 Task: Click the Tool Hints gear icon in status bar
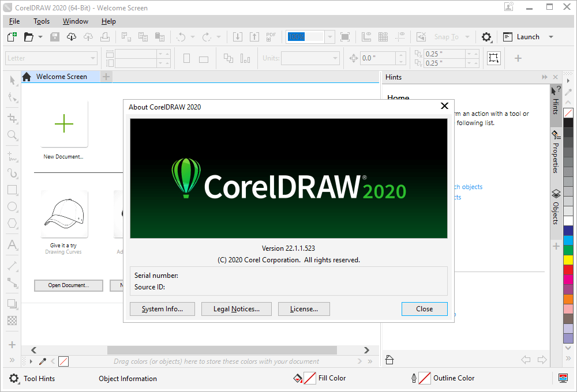[14, 378]
